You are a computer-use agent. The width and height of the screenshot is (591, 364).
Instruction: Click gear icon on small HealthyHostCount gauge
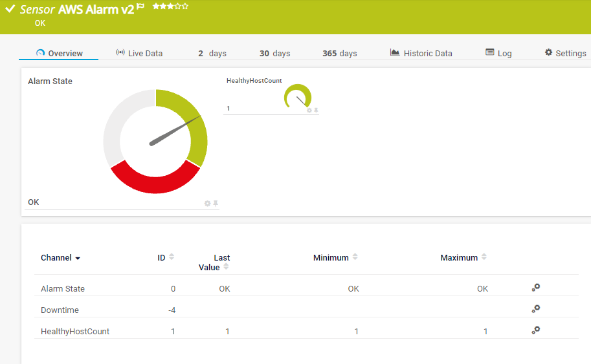[309, 111]
